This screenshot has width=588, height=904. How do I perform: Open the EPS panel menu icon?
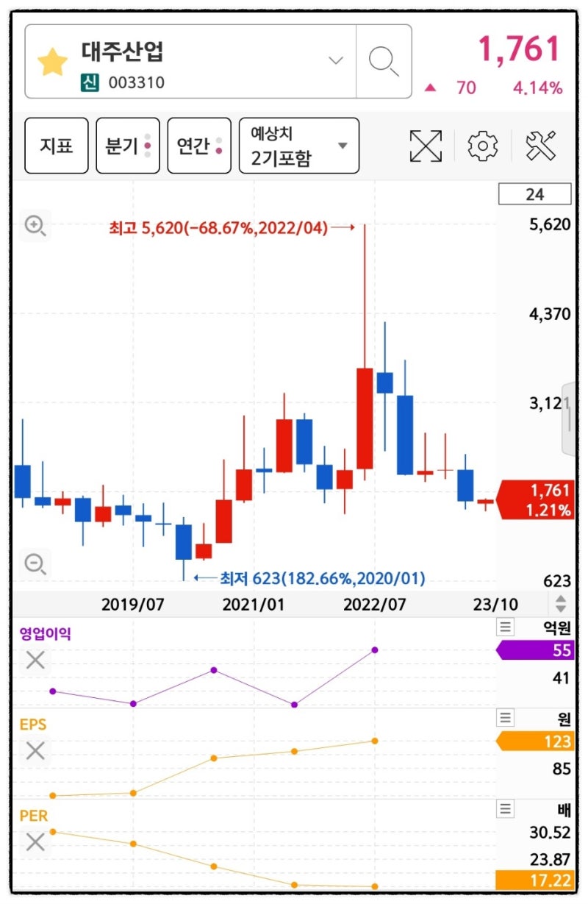pos(505,718)
